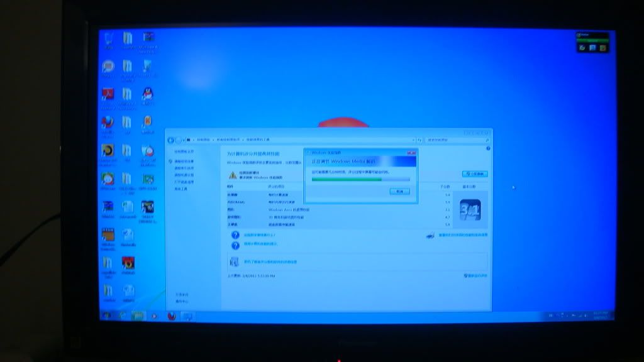Click the Cancel button in assessment dialog
Image resolution: width=644 pixels, height=362 pixels.
coord(399,191)
